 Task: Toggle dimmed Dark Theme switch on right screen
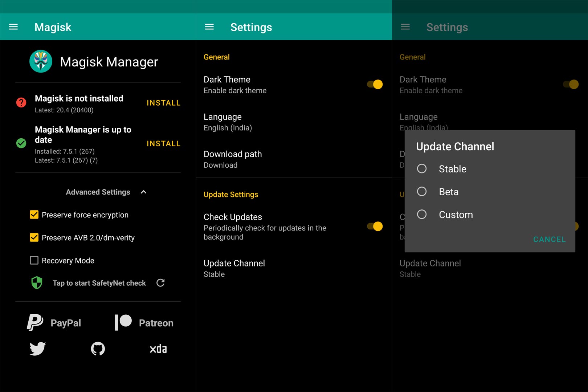coord(571,84)
